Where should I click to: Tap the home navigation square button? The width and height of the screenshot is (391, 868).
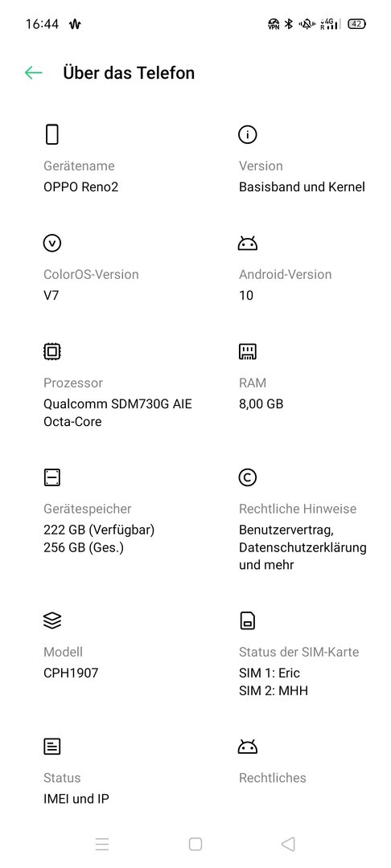click(x=195, y=844)
